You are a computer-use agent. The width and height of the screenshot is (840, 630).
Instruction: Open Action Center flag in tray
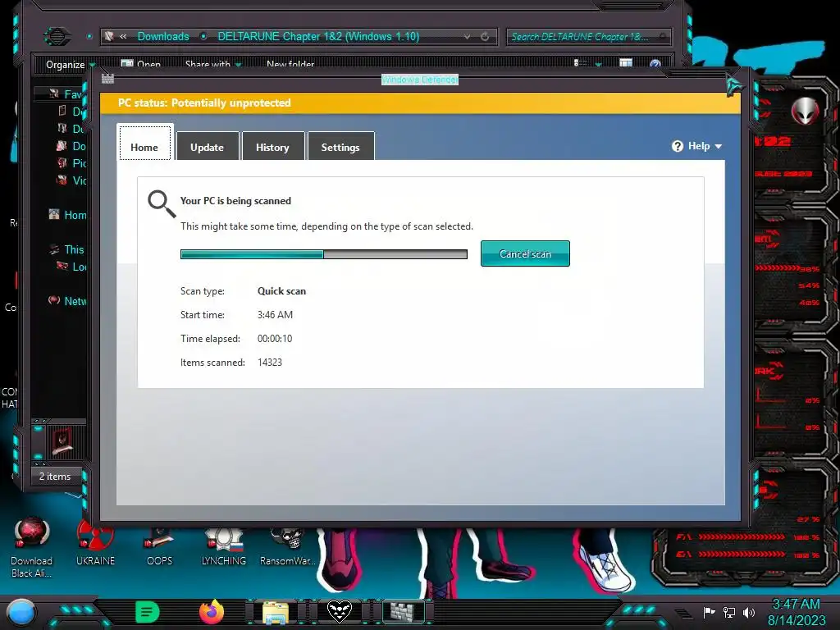[709, 612]
